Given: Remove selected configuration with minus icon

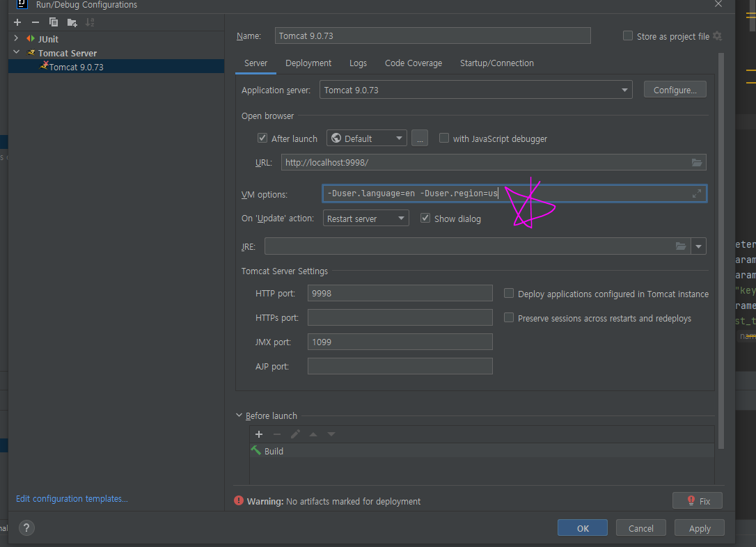Looking at the screenshot, I should click(x=36, y=22).
